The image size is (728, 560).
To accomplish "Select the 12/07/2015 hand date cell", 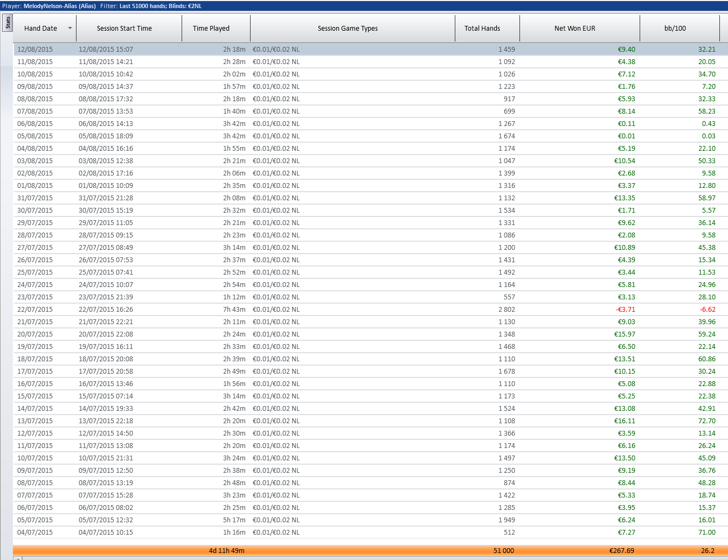I will (35, 433).
